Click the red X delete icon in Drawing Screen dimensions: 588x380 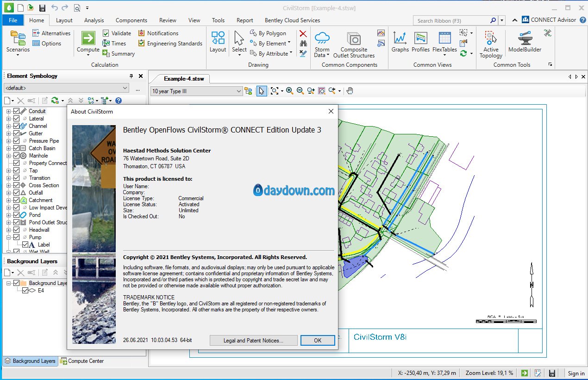tap(303, 33)
